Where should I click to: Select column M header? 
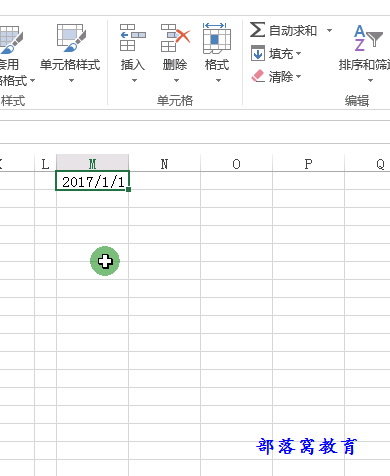pos(92,163)
